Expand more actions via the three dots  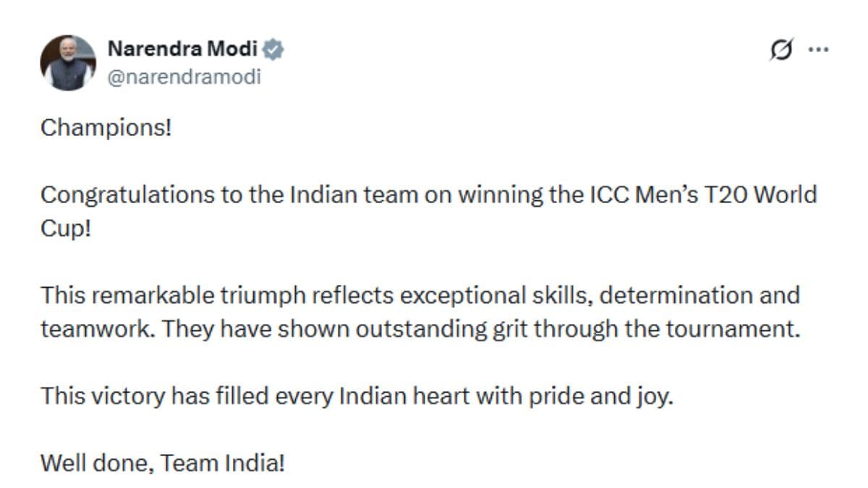tap(819, 49)
